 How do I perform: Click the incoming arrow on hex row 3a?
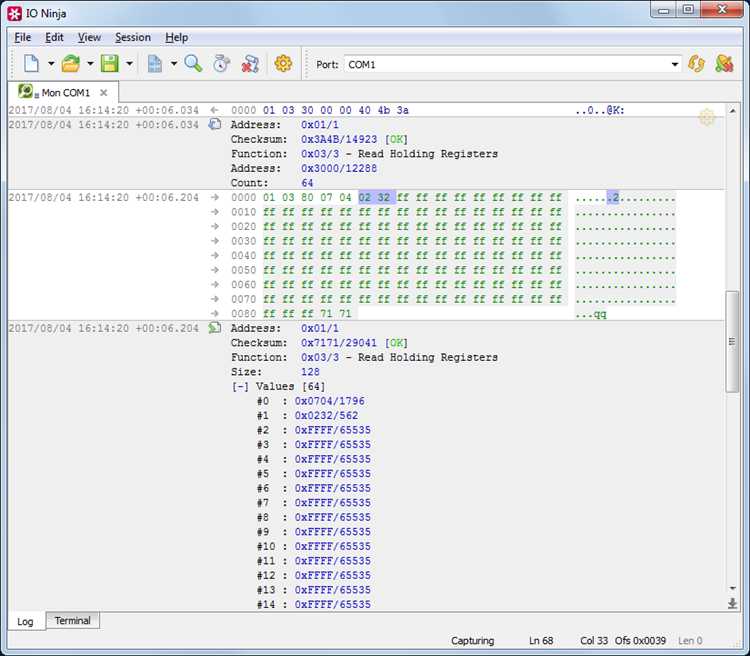pos(215,111)
